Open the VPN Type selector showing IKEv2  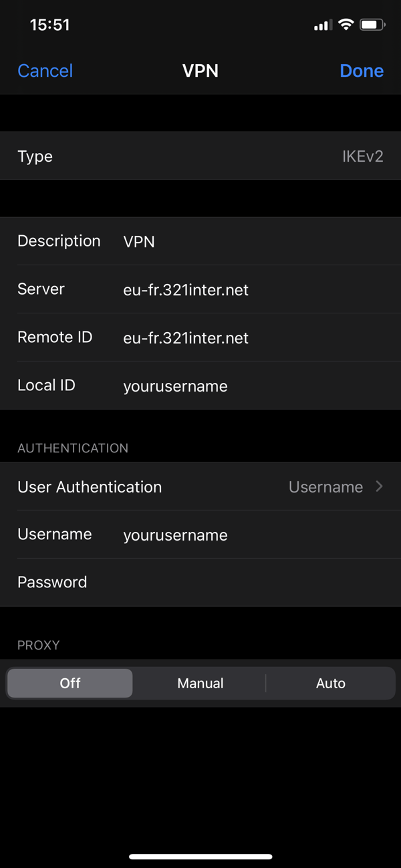[200, 156]
